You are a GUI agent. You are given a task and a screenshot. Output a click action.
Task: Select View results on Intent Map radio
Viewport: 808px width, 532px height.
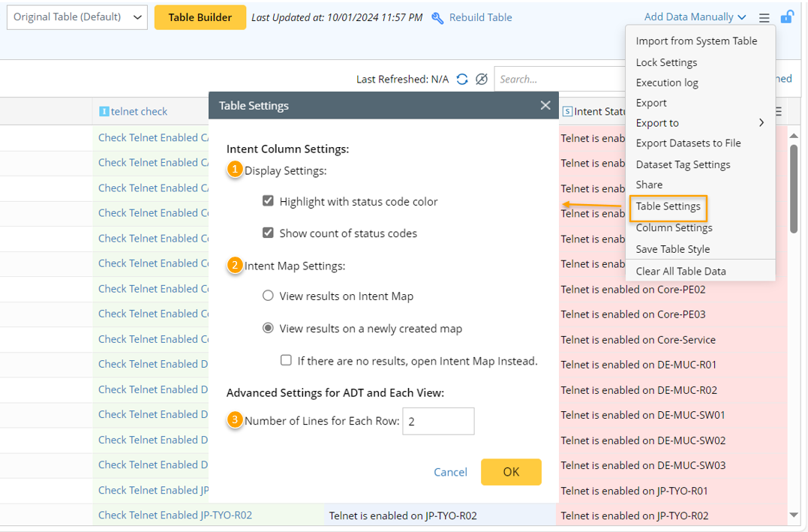pos(268,296)
